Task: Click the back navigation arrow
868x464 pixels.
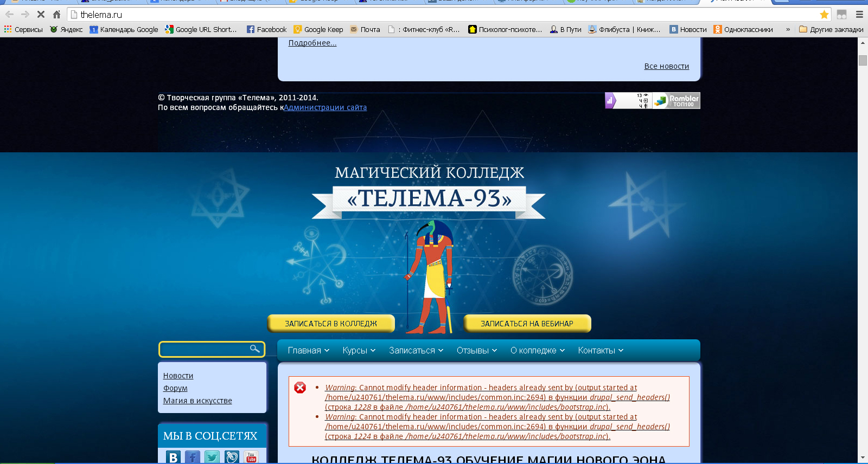Action: point(10,15)
